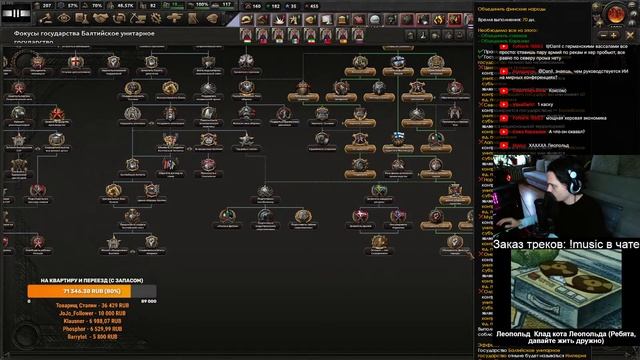Screen dimensions: 640x360
Task: Open production via the gear icon
Action: pyautogui.click(x=156, y=18)
